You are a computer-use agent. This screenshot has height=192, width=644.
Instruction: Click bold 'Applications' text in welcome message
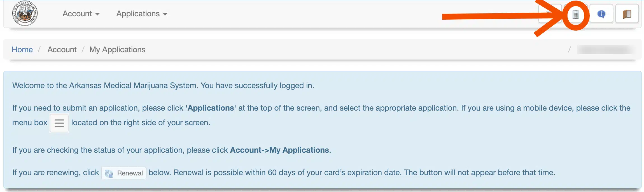point(211,108)
